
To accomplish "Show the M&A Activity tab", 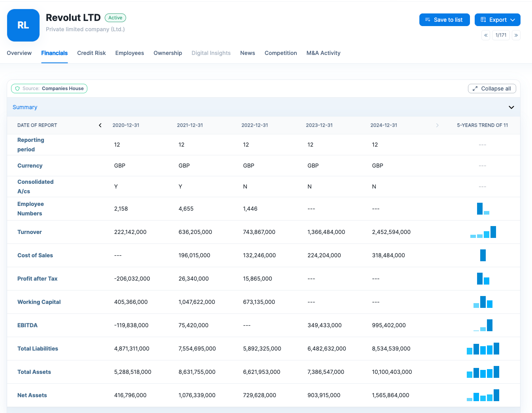I will 324,53.
